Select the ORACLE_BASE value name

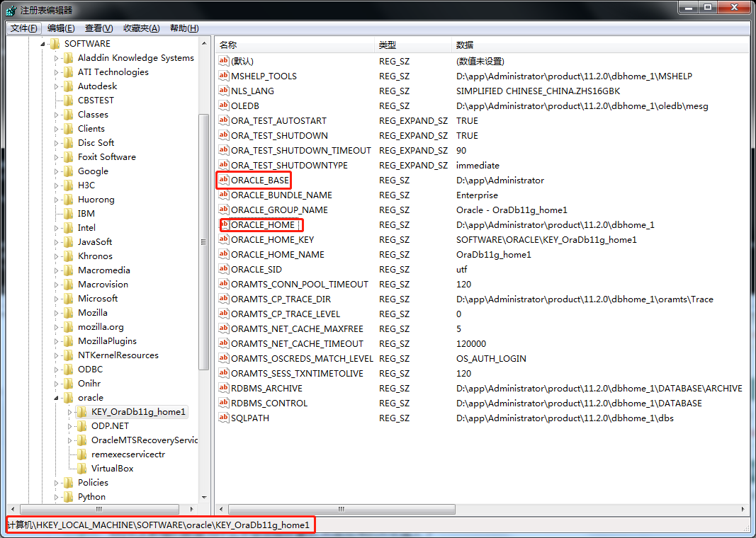[x=260, y=180]
